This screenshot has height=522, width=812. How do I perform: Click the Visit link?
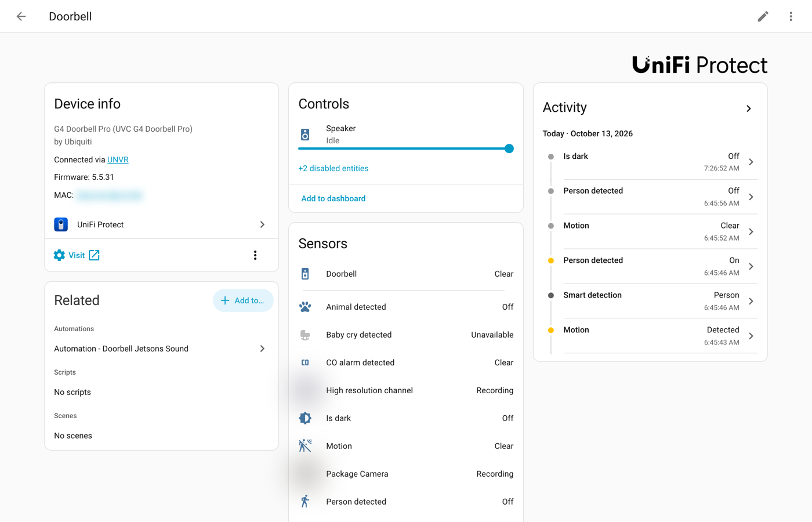77,255
